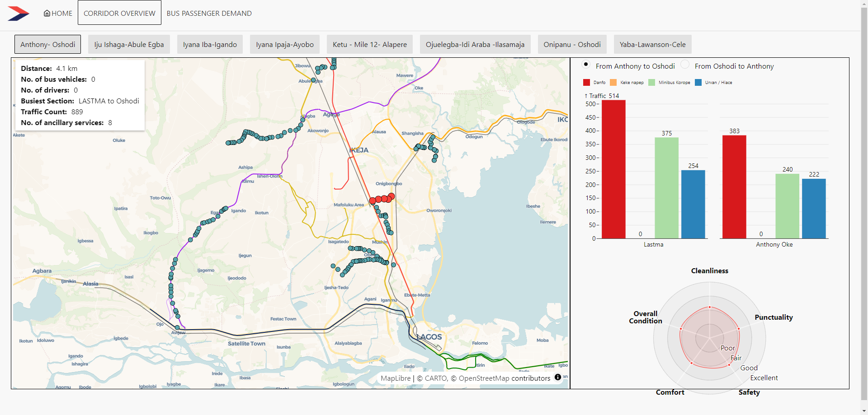Screen dimensions: 868x415
Task: Click the blue Urvan / Hiace legend swatch
Action: coord(698,82)
